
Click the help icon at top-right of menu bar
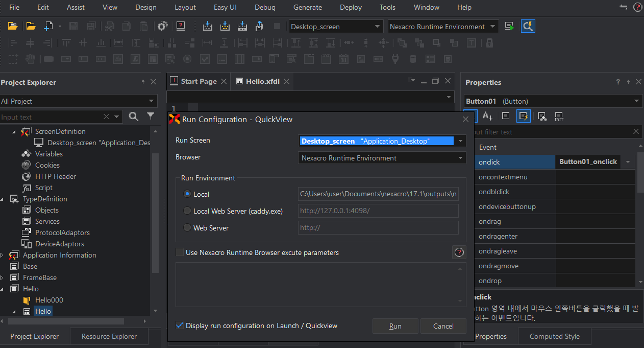638,7
